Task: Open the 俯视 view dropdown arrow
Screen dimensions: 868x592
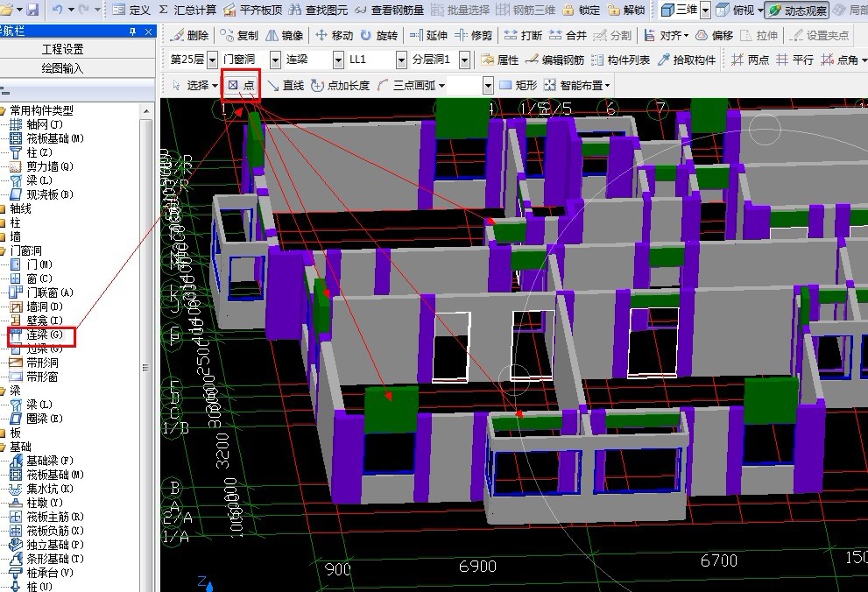Action: point(760,10)
